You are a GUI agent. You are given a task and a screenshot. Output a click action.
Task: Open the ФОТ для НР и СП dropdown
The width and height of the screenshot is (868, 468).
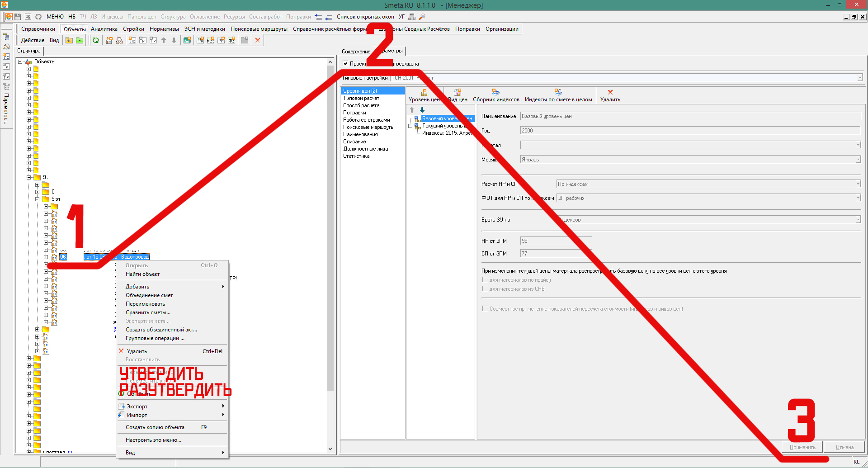click(858, 198)
